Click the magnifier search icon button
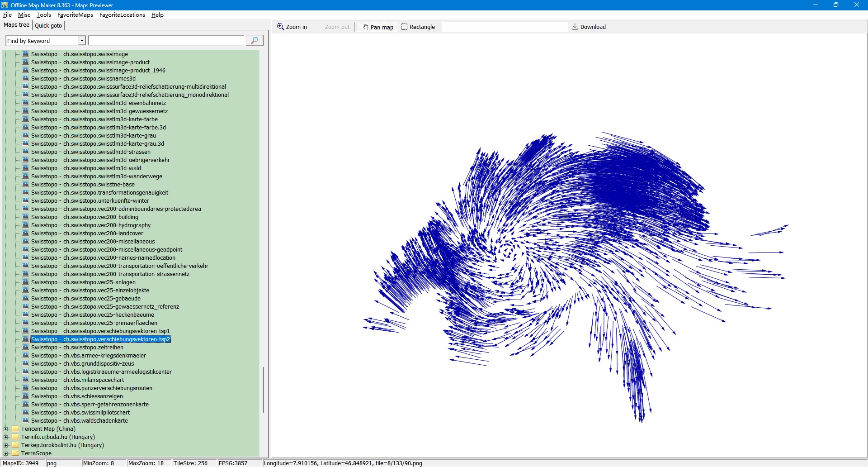The height and width of the screenshot is (467, 868). click(x=254, y=41)
